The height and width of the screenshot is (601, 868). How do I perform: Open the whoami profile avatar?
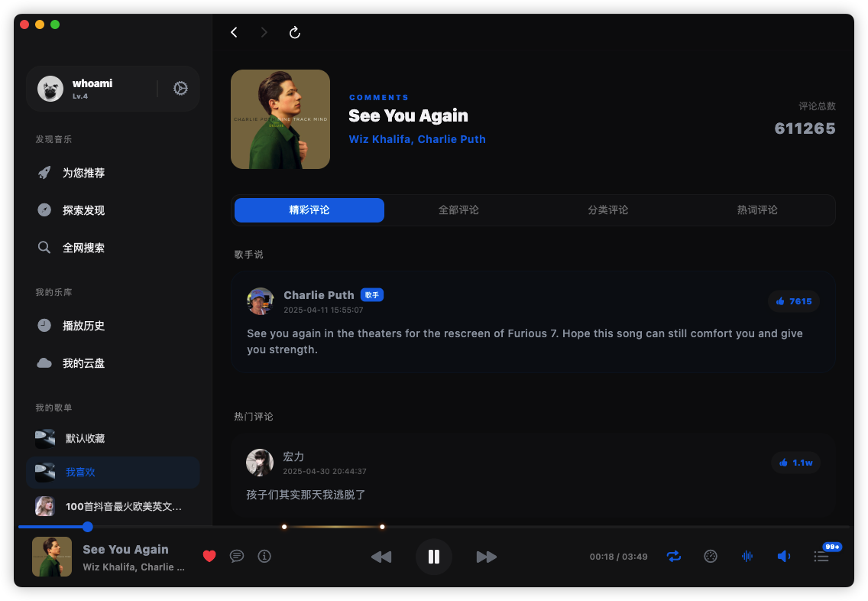[x=50, y=89]
